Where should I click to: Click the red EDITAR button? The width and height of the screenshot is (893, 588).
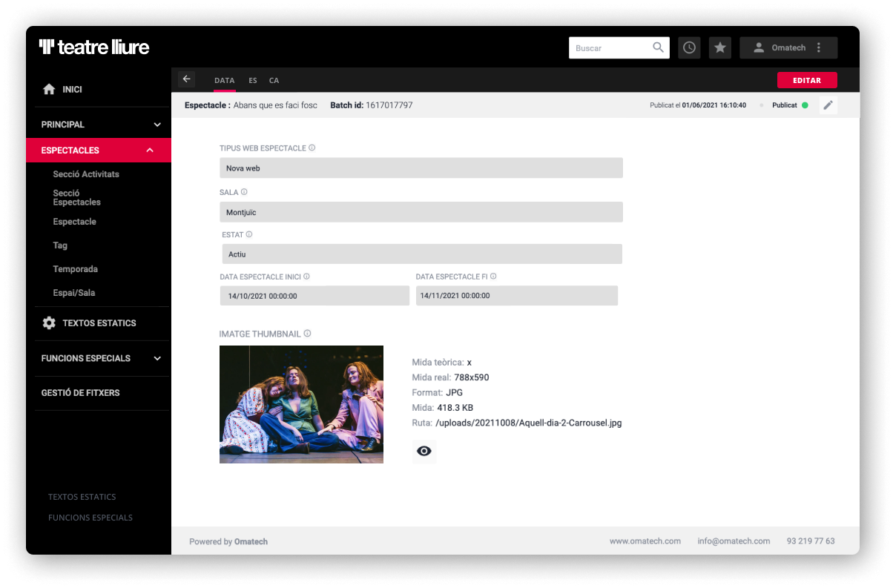tap(807, 80)
